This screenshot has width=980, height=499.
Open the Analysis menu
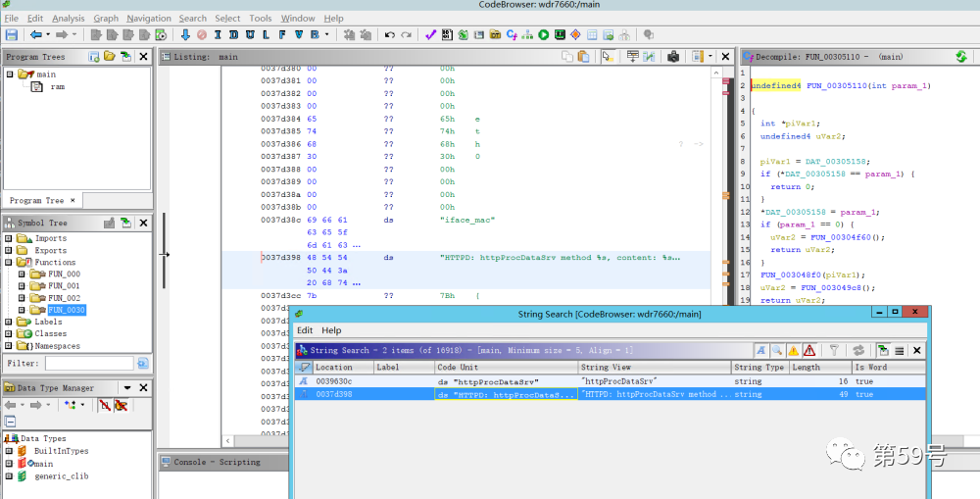point(69,18)
